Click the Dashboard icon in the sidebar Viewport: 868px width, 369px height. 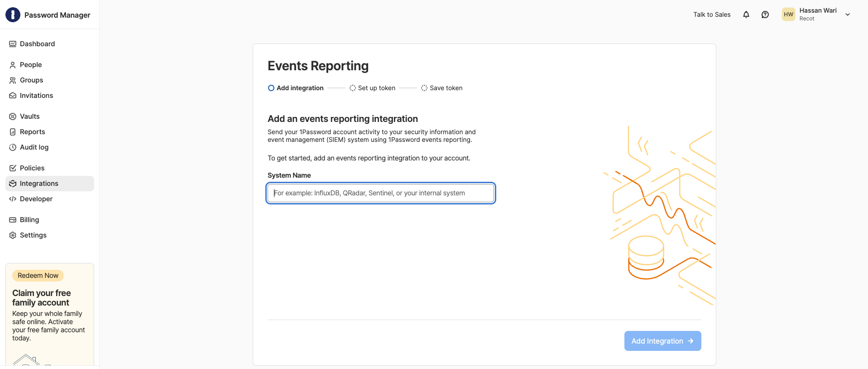(x=13, y=44)
